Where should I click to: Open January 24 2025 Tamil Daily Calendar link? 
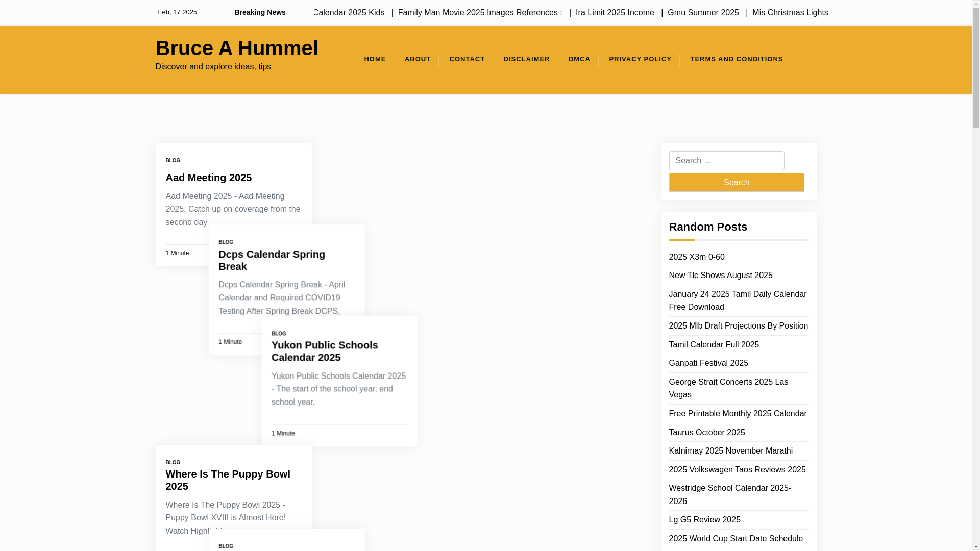click(x=737, y=300)
